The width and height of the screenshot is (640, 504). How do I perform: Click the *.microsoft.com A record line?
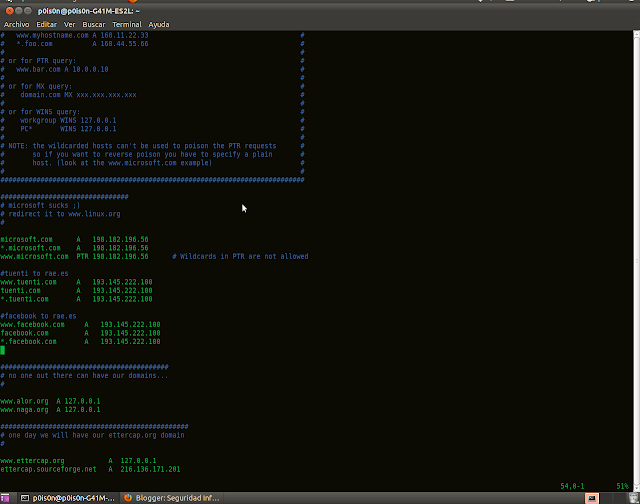point(74,248)
